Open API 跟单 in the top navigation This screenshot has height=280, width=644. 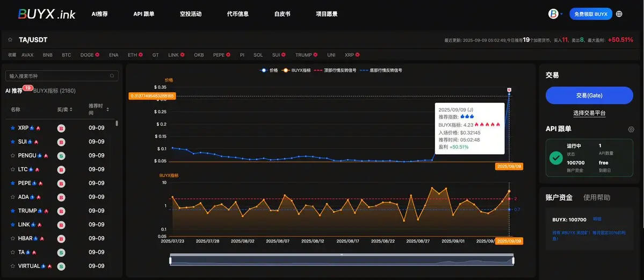pos(144,14)
